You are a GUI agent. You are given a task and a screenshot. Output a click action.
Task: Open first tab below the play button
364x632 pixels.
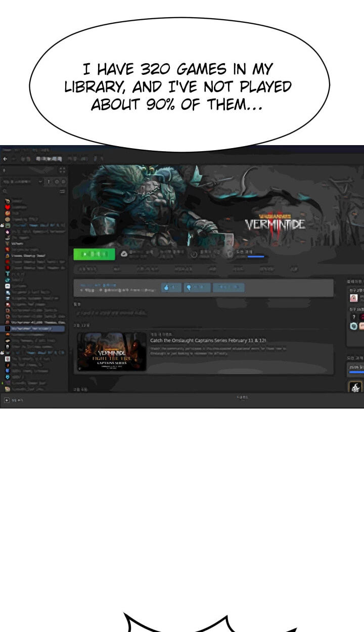pyautogui.click(x=88, y=269)
